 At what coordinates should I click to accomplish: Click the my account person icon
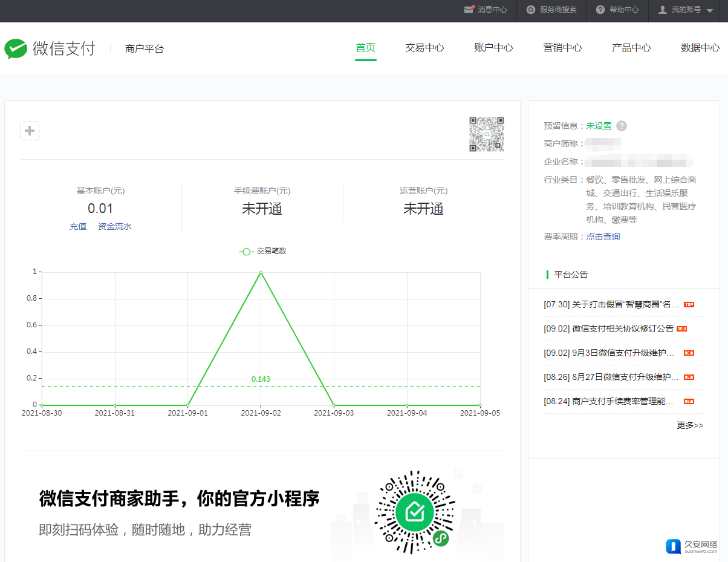(x=663, y=10)
